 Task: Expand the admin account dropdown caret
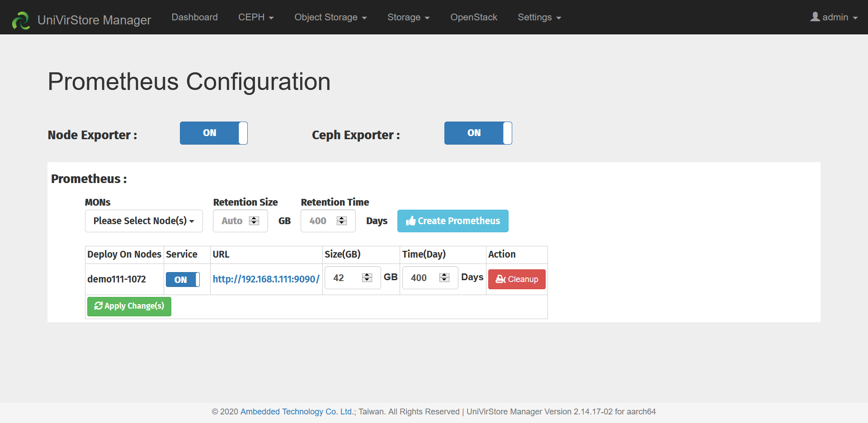click(x=855, y=18)
